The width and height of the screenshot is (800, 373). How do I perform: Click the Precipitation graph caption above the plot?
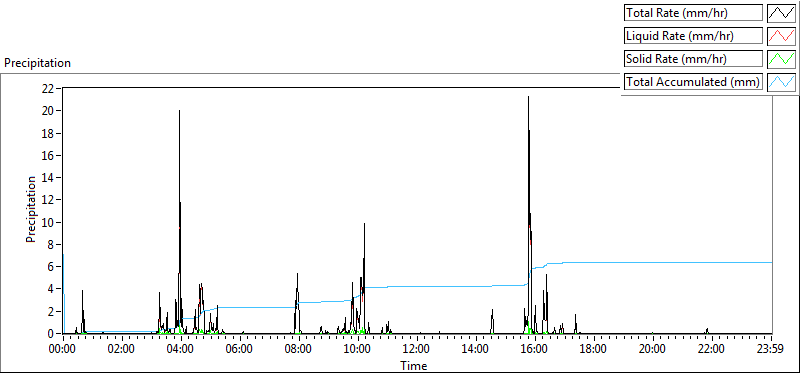pyautogui.click(x=37, y=63)
